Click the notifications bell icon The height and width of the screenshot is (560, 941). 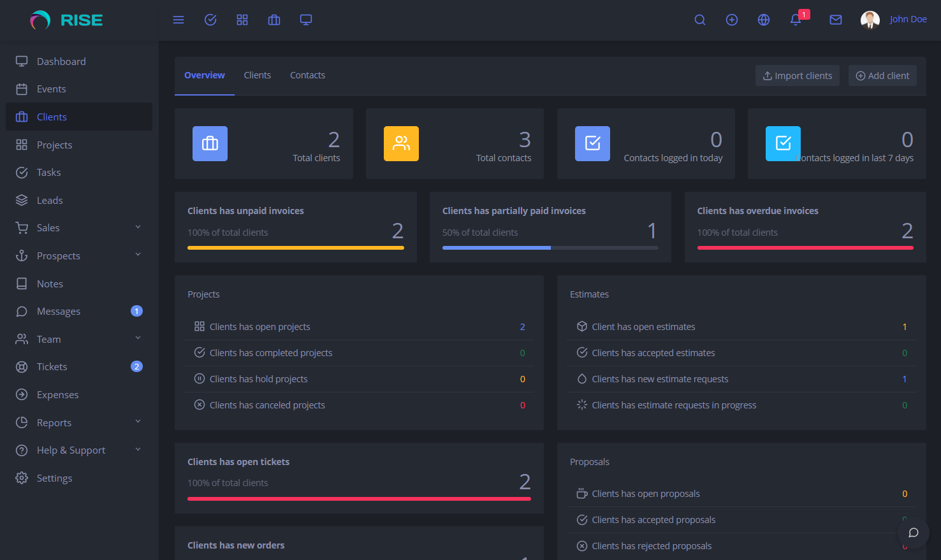(795, 20)
